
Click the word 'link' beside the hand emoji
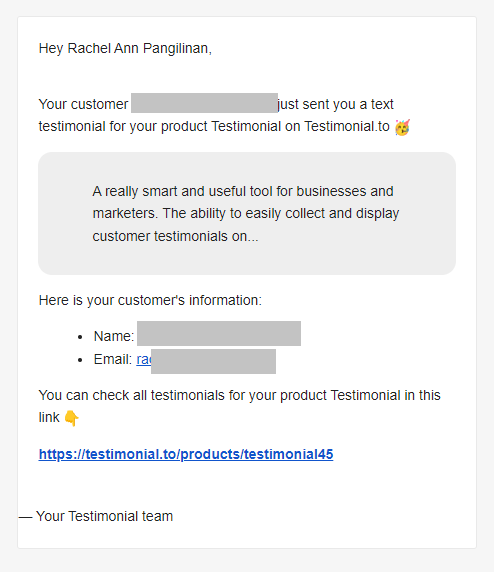coord(49,418)
